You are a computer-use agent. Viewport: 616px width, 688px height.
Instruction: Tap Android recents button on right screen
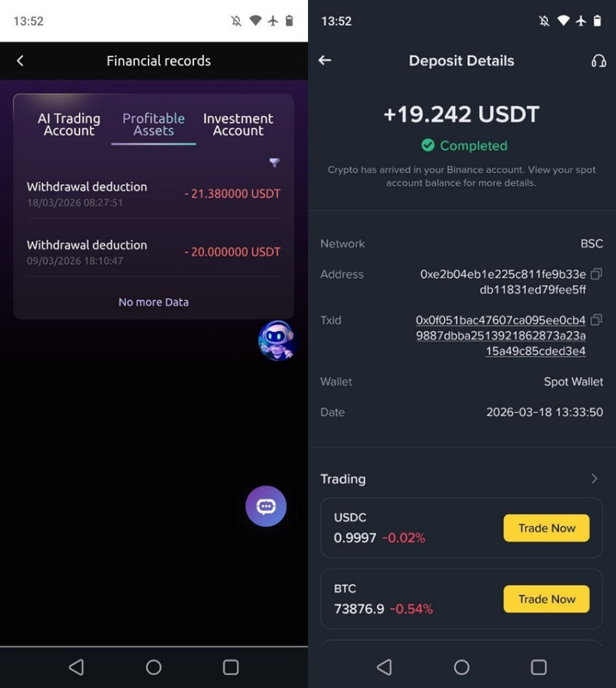pos(539,667)
